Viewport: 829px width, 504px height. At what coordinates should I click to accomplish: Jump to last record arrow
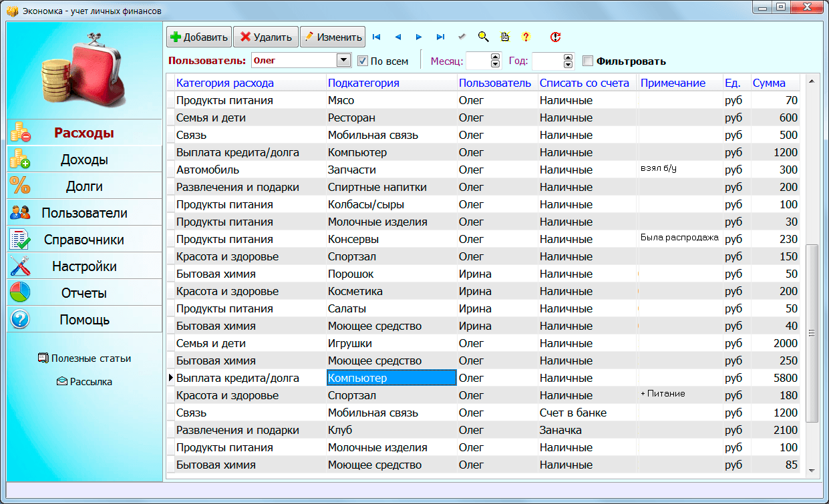[x=440, y=37]
